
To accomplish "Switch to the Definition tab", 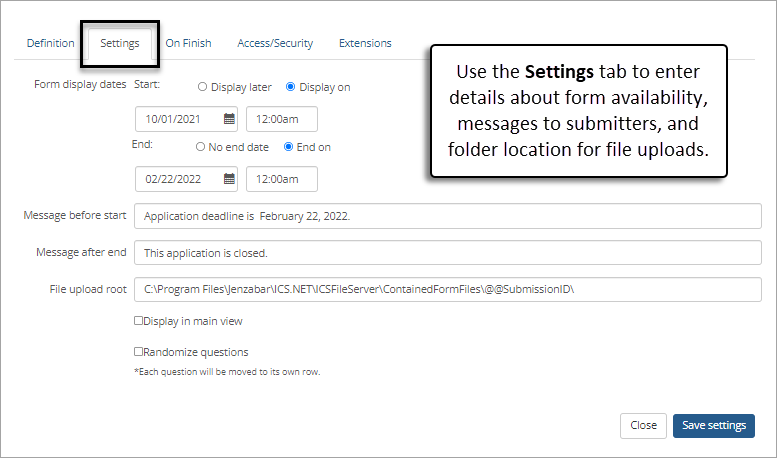I will pos(50,44).
